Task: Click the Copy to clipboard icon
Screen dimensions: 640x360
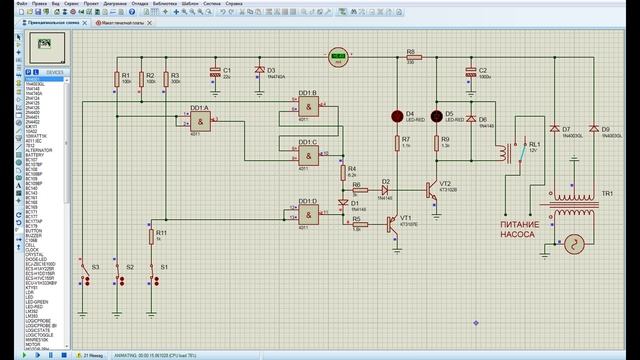Action: pyautogui.click(x=250, y=12)
